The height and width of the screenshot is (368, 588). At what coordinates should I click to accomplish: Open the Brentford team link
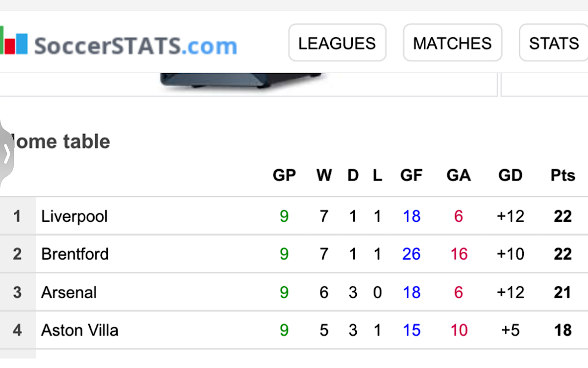tap(75, 254)
